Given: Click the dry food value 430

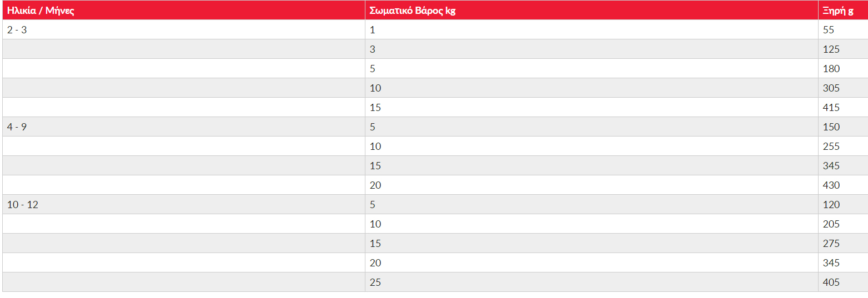Looking at the screenshot, I should coord(842,185).
